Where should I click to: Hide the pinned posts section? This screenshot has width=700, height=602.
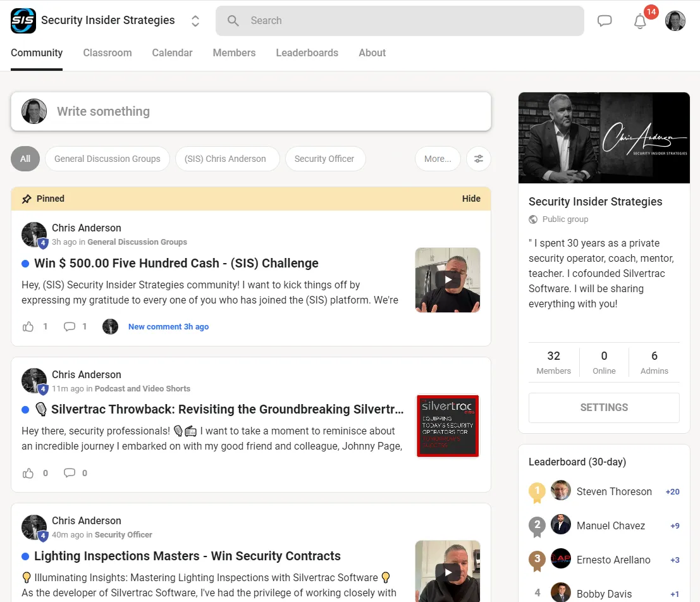471,199
